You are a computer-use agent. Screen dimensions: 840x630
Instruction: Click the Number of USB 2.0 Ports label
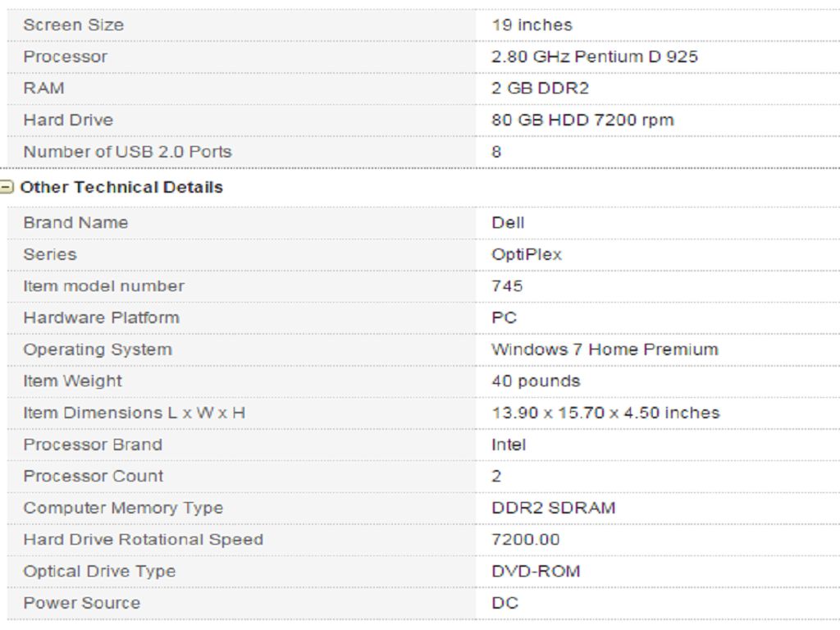[127, 152]
